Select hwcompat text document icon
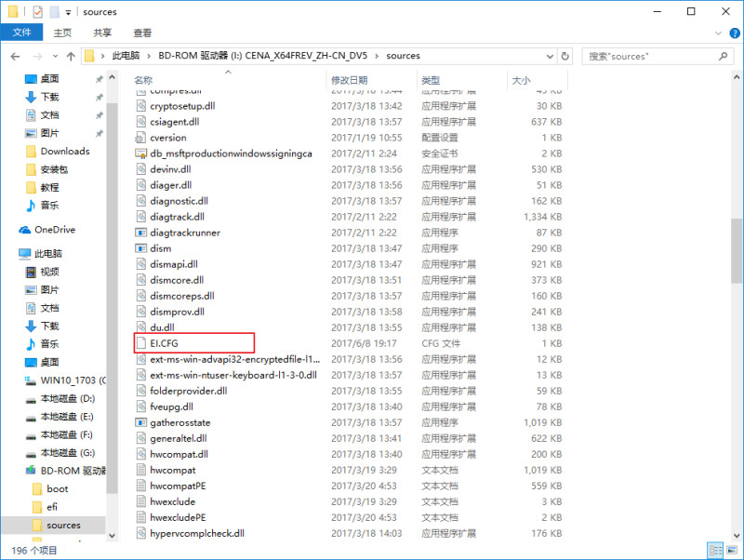Viewport: 744px width, 560px height. coord(141,470)
